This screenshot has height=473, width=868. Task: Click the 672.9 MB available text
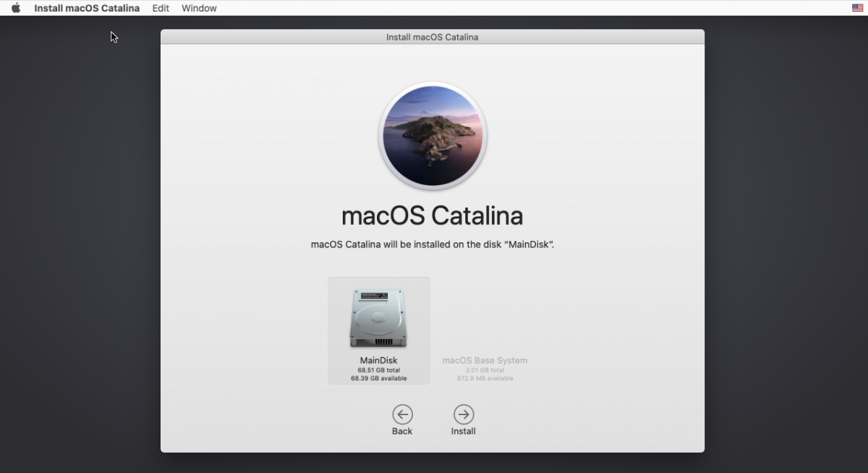click(x=485, y=378)
